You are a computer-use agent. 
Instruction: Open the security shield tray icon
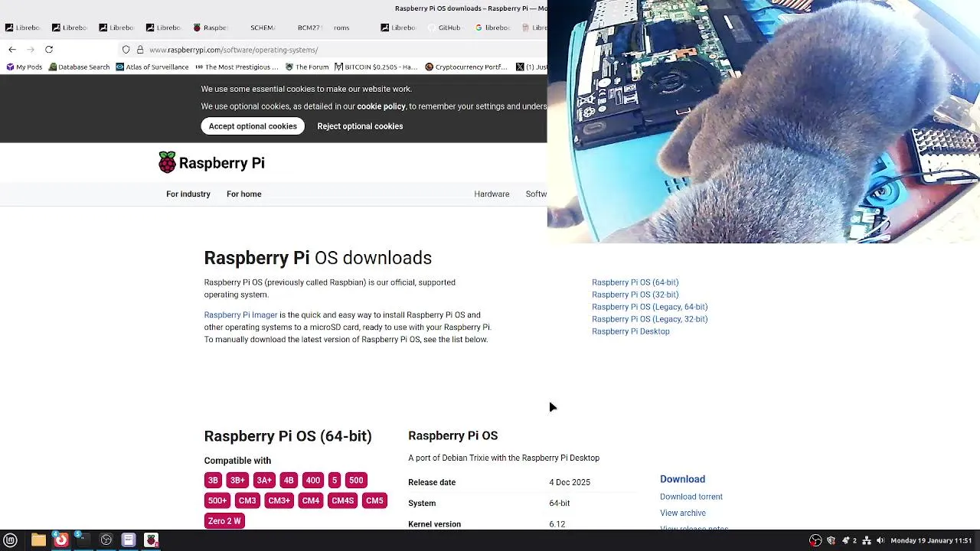pyautogui.click(x=831, y=540)
